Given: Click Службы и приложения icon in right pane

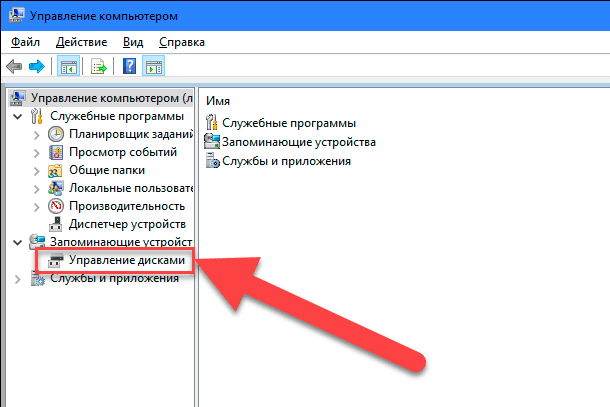Looking at the screenshot, I should click(x=212, y=160).
